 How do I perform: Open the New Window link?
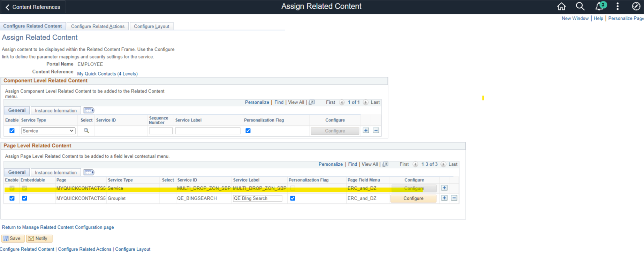pyautogui.click(x=575, y=18)
